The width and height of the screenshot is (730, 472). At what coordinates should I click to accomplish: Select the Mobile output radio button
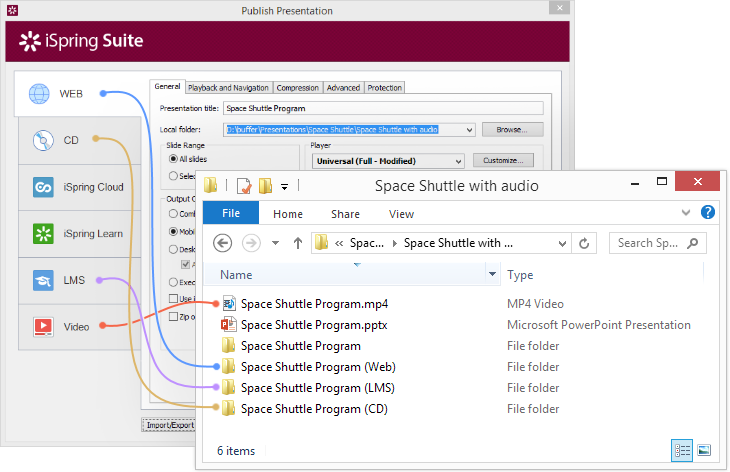[x=173, y=231]
